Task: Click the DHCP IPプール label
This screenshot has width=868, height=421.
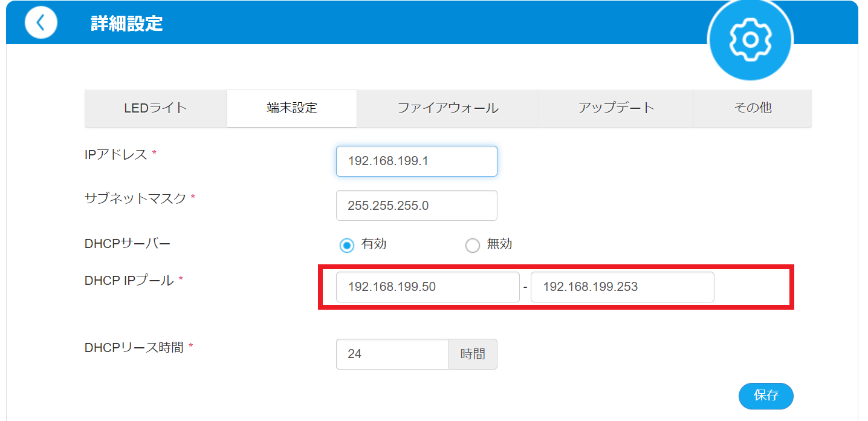Action: (129, 280)
